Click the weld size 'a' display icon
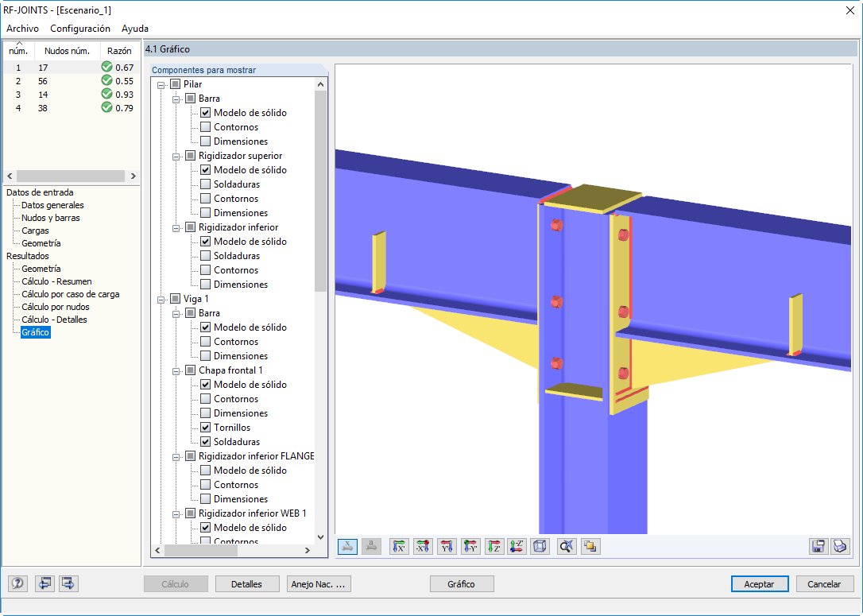Image resolution: width=863 pixels, height=616 pixels. [372, 547]
